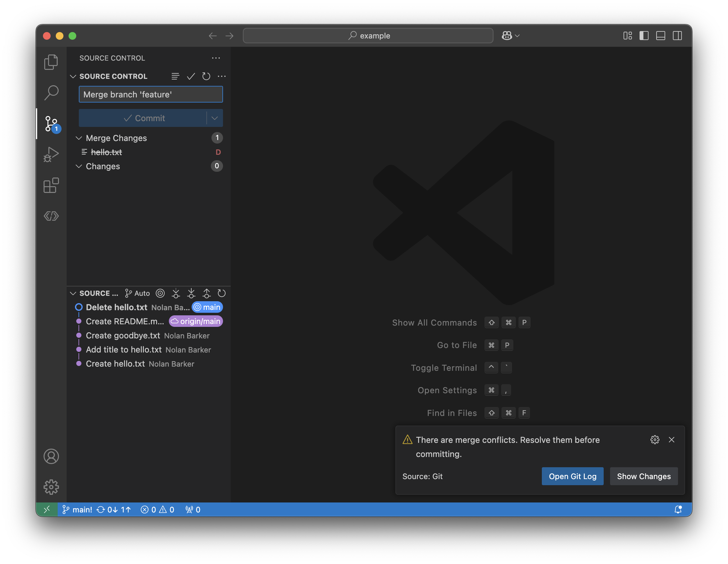Open the Auto branch picker in graph
728x564 pixels.
coord(137,293)
